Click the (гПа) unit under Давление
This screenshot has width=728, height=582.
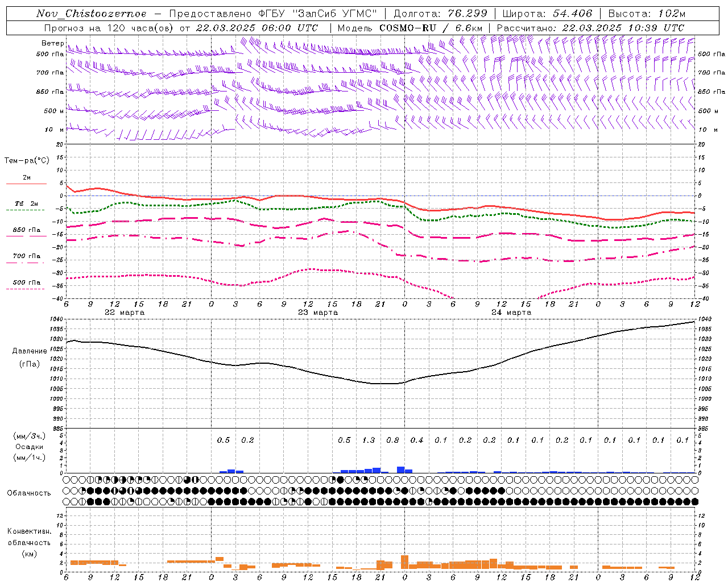pyautogui.click(x=30, y=364)
